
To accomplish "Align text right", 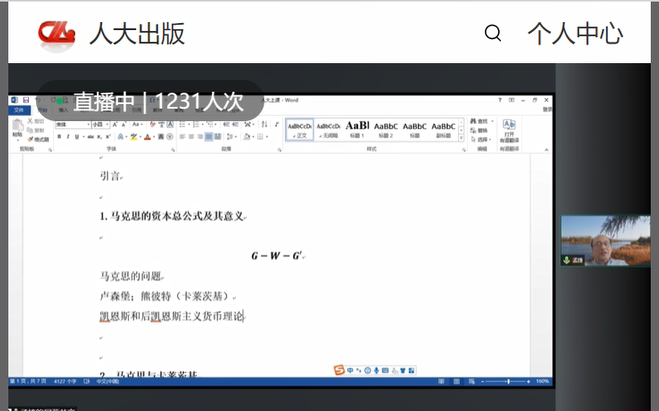I will (x=200, y=137).
